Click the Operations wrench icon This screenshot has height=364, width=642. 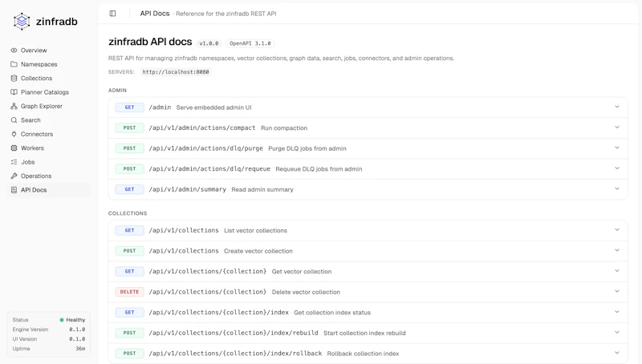(x=14, y=176)
